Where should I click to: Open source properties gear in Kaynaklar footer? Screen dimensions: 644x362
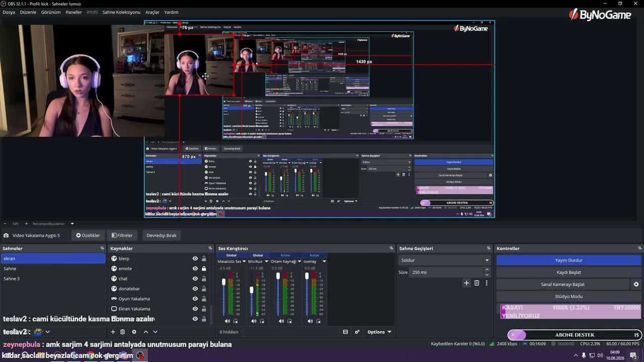click(x=134, y=332)
